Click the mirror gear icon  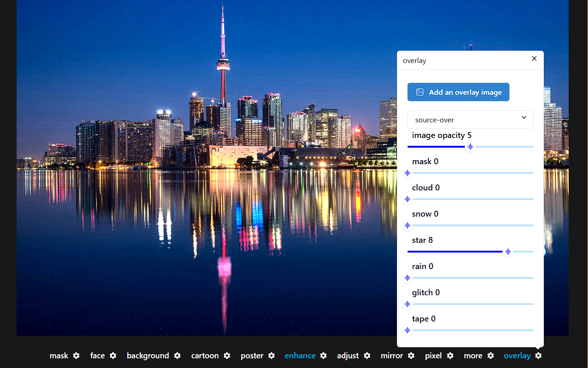pyautogui.click(x=410, y=356)
